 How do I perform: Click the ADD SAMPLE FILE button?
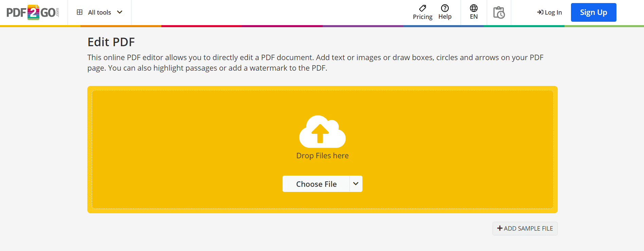[x=525, y=229]
